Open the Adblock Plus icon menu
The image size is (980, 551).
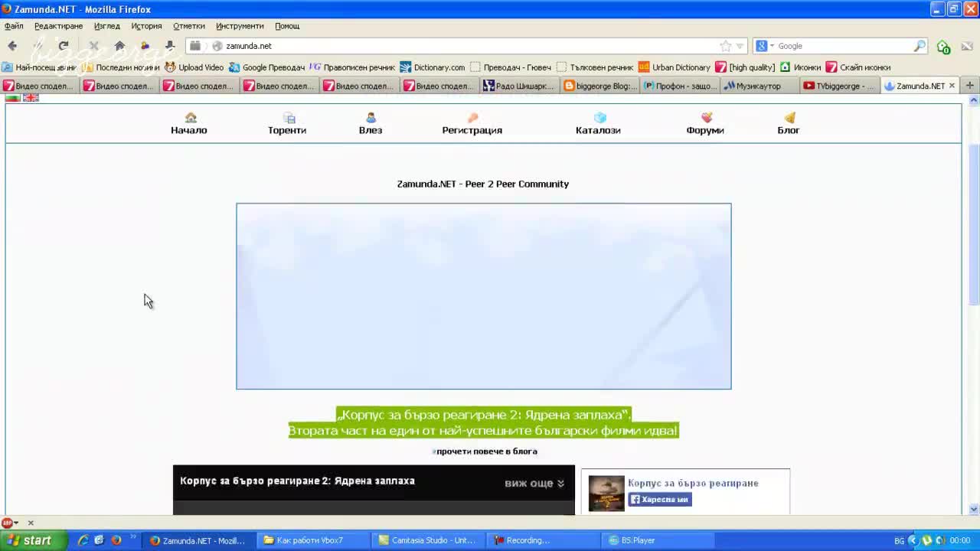click(x=8, y=523)
